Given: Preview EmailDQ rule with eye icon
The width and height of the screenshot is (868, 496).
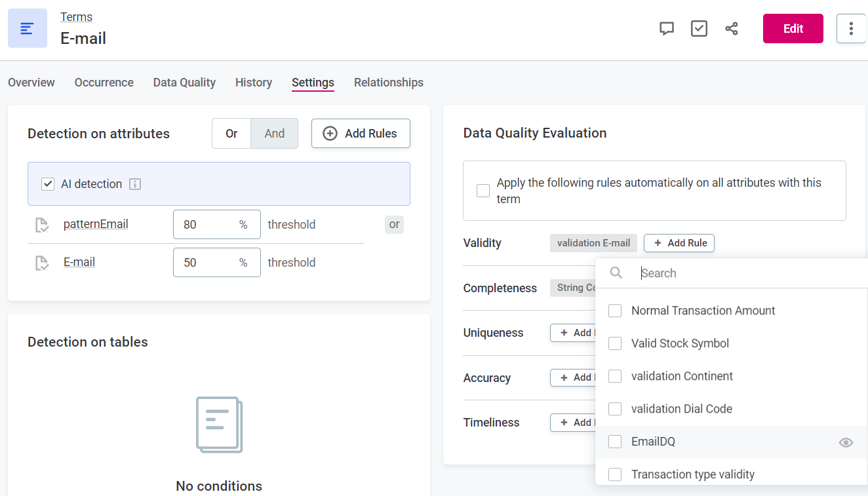Looking at the screenshot, I should coord(846,442).
